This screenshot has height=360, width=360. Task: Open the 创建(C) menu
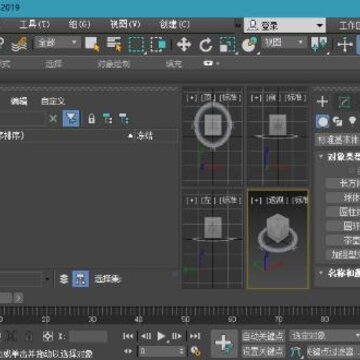pos(174,25)
